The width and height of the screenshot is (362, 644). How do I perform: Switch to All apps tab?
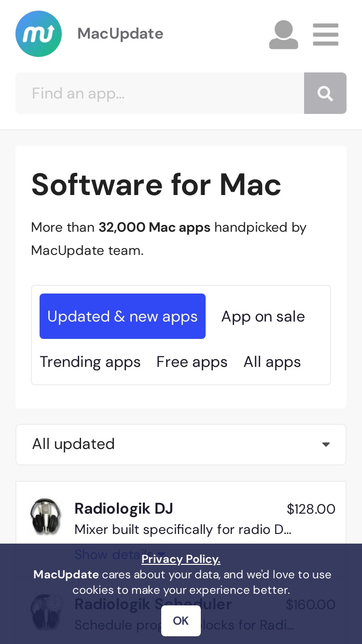(272, 362)
